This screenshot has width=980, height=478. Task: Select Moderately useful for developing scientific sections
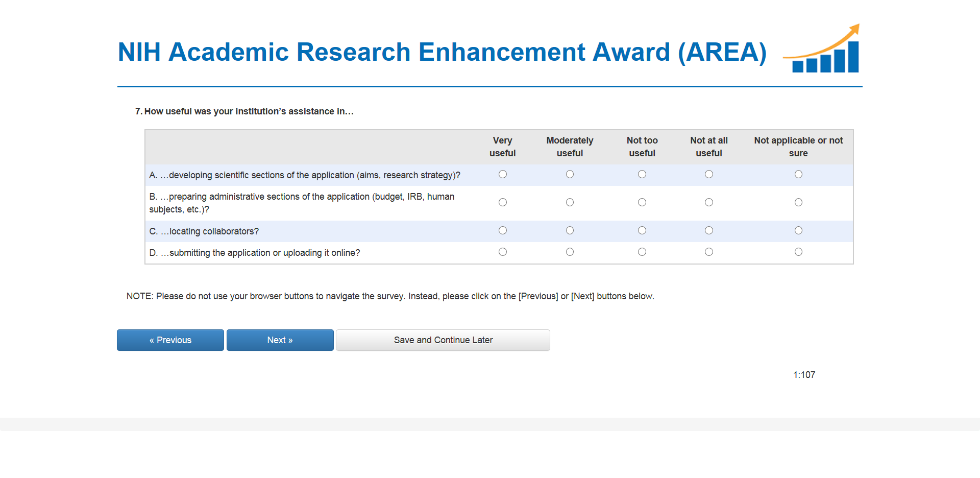570,175
